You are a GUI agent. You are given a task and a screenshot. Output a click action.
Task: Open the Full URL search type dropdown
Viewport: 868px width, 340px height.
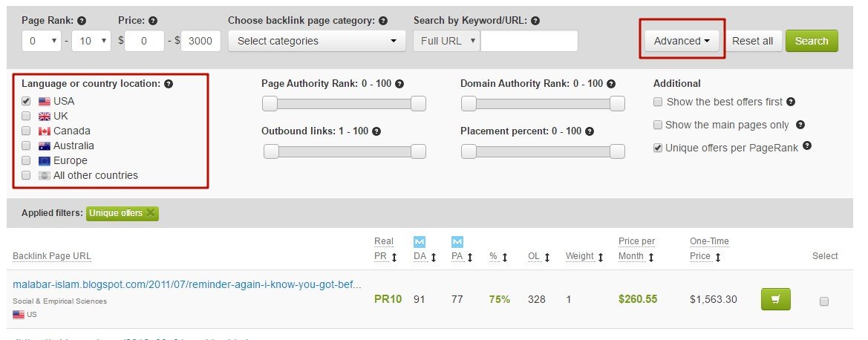446,41
